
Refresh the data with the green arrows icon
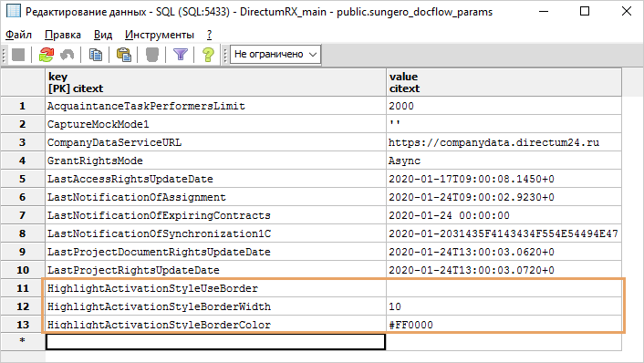coord(47,54)
